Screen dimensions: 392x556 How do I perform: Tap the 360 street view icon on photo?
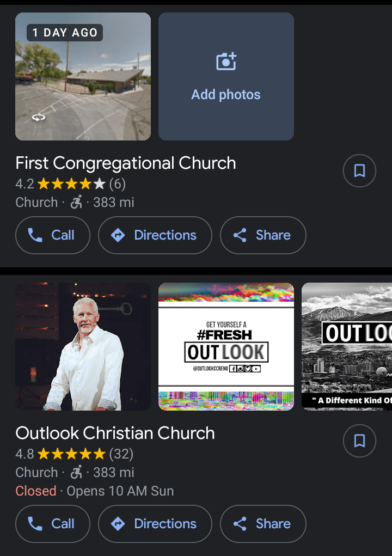coord(38,118)
